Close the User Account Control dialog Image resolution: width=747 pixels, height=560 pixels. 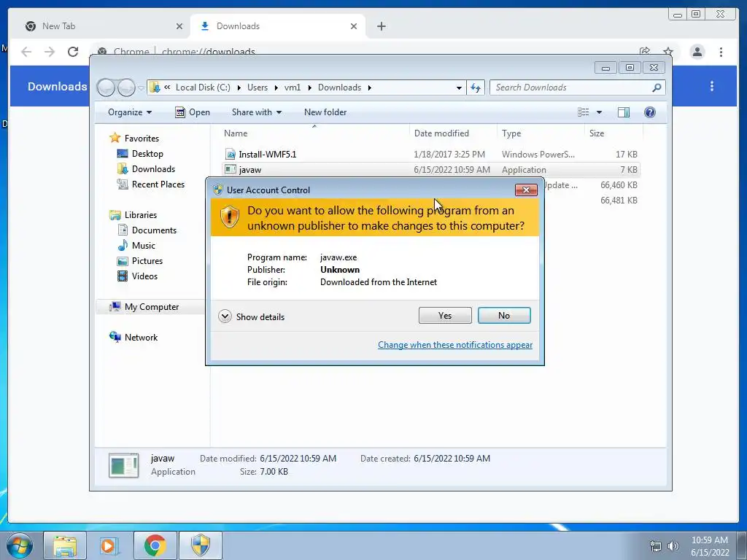point(526,190)
